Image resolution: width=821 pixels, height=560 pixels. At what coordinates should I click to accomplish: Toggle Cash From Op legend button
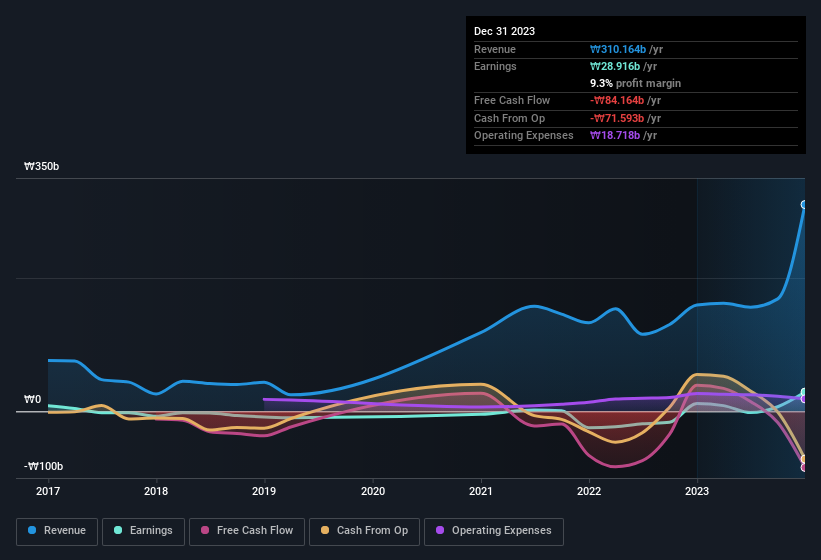(x=363, y=531)
